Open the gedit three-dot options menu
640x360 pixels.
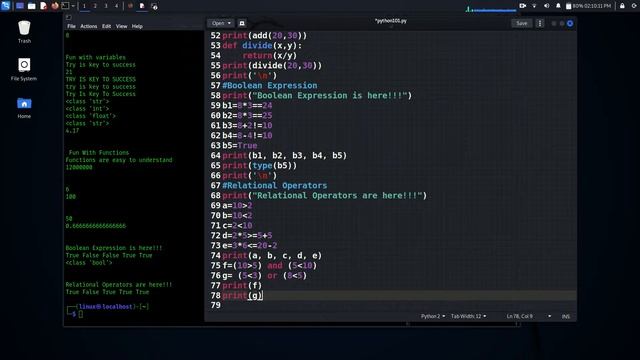tap(540, 23)
